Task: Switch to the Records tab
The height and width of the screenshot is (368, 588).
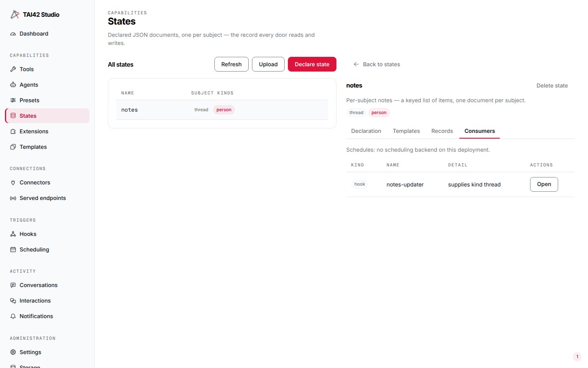Action: [x=442, y=131]
